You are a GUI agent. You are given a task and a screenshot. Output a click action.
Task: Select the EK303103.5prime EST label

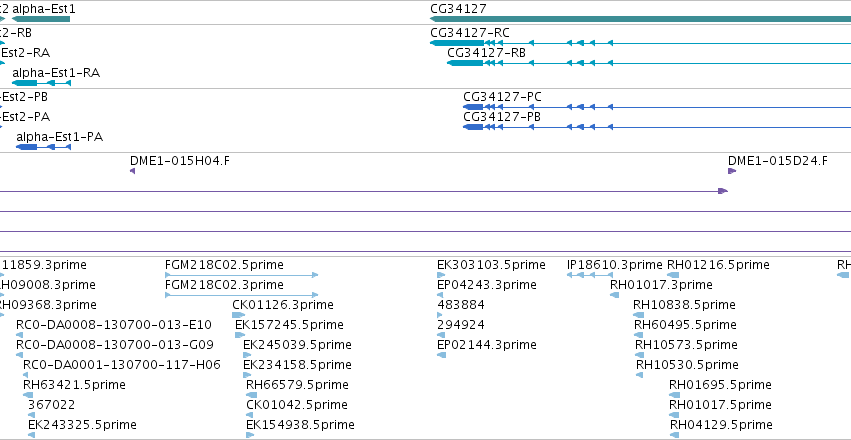coord(491,265)
